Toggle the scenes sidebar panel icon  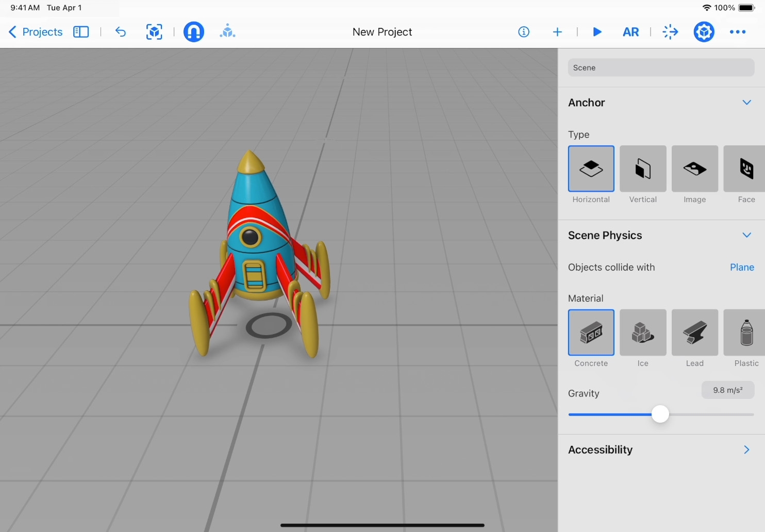[x=81, y=32]
